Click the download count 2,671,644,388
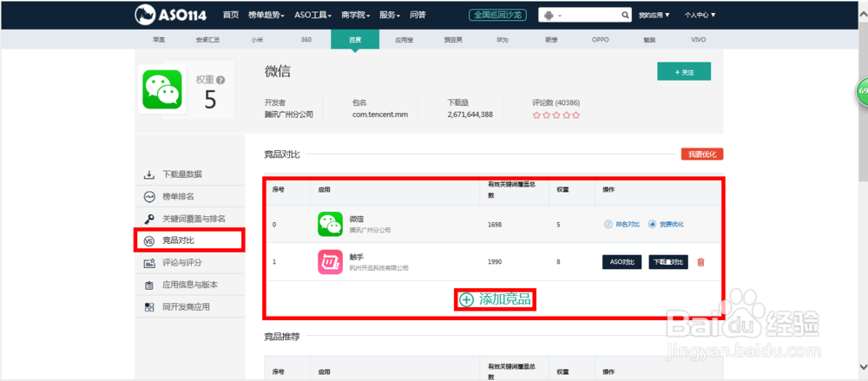 click(470, 115)
